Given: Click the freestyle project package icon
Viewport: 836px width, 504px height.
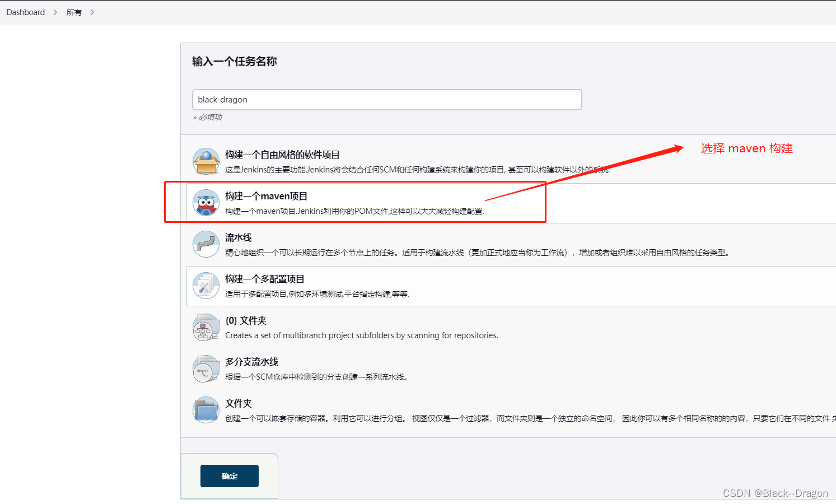Looking at the screenshot, I should click(206, 161).
